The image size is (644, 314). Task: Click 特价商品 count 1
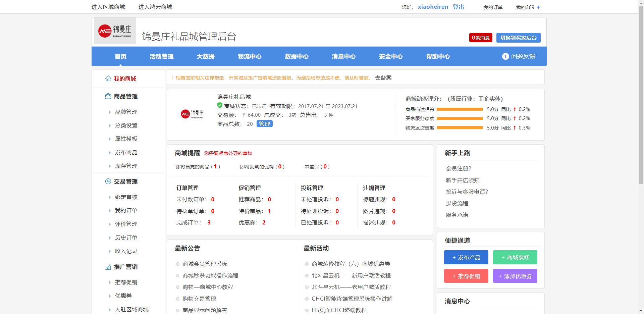269,211
